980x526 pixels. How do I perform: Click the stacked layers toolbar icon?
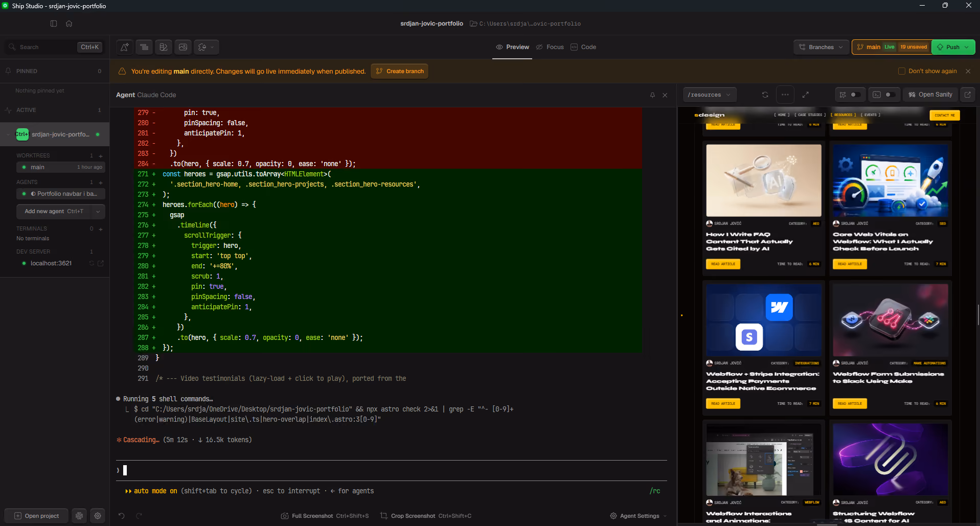coord(144,47)
